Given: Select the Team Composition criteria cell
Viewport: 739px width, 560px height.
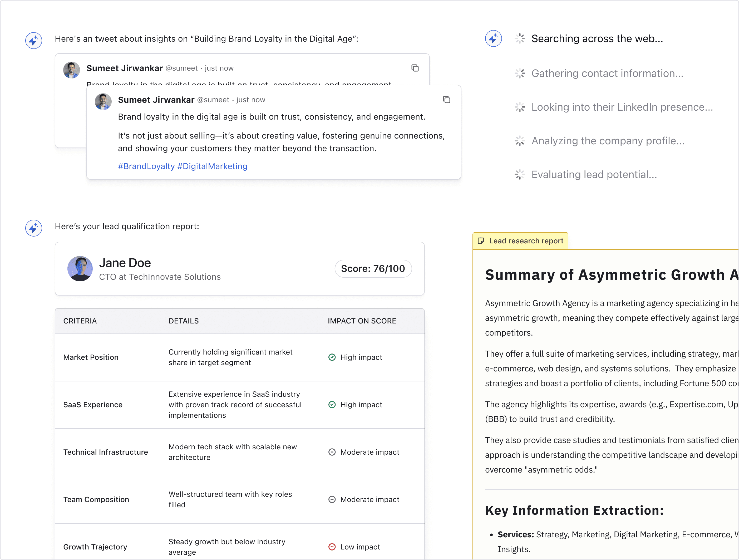Looking at the screenshot, I should (x=96, y=499).
